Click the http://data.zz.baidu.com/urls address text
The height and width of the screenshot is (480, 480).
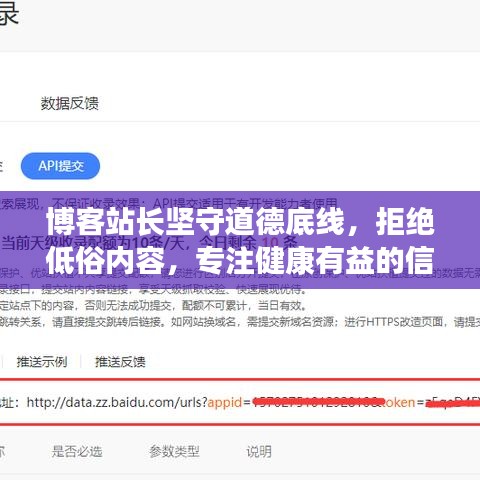point(117,402)
